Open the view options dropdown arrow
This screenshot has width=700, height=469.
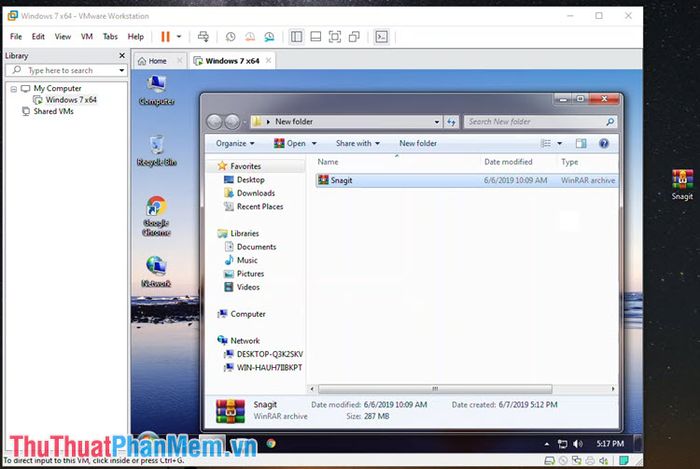tap(559, 143)
